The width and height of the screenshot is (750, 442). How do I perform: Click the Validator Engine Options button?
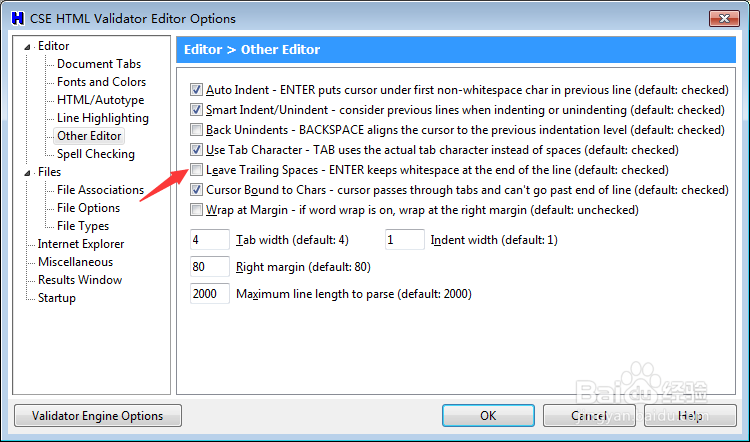pos(97,415)
